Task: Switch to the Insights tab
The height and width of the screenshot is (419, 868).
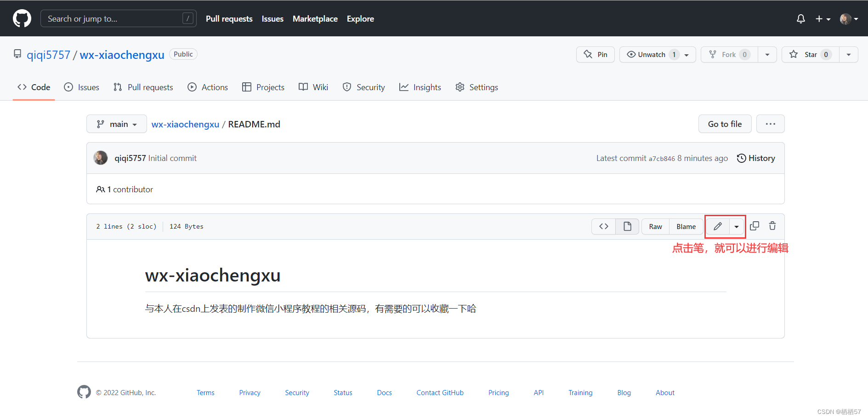Action: tap(420, 87)
